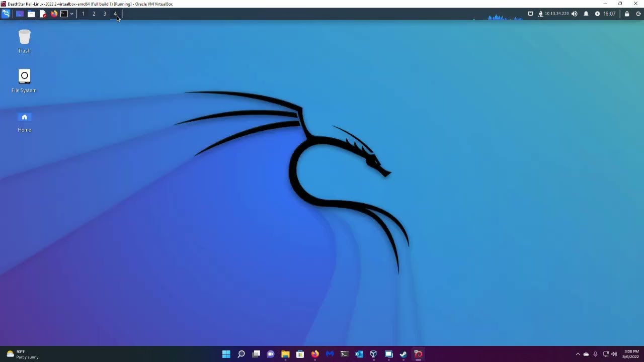The width and height of the screenshot is (644, 362).
Task: Open the file manager in Kali panel
Action: point(31,14)
